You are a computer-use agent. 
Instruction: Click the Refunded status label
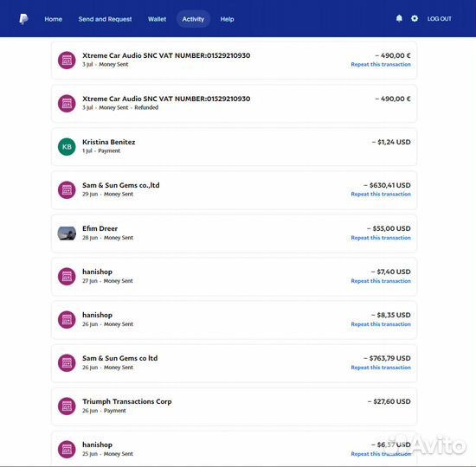(146, 107)
